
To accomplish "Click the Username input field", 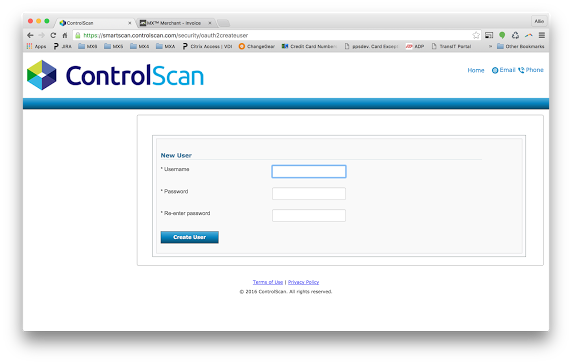I will [x=309, y=171].
